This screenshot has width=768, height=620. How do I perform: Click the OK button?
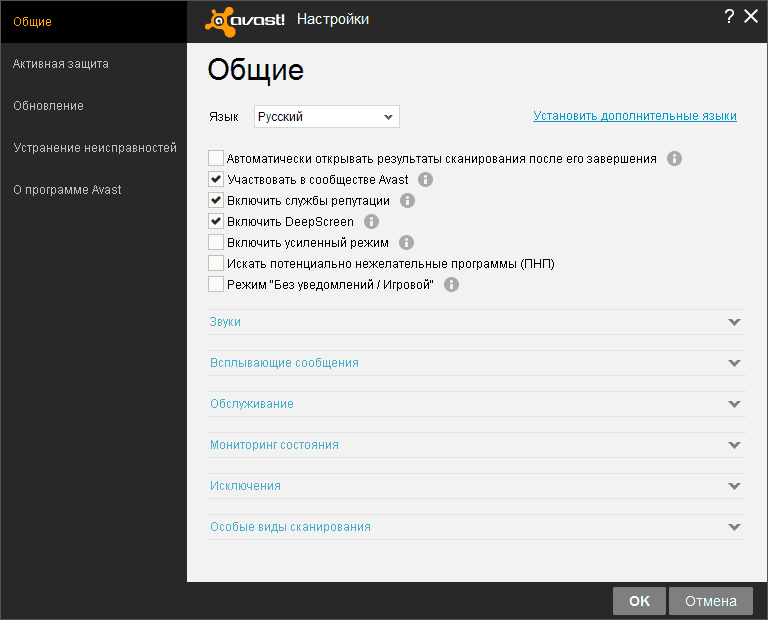click(x=639, y=601)
